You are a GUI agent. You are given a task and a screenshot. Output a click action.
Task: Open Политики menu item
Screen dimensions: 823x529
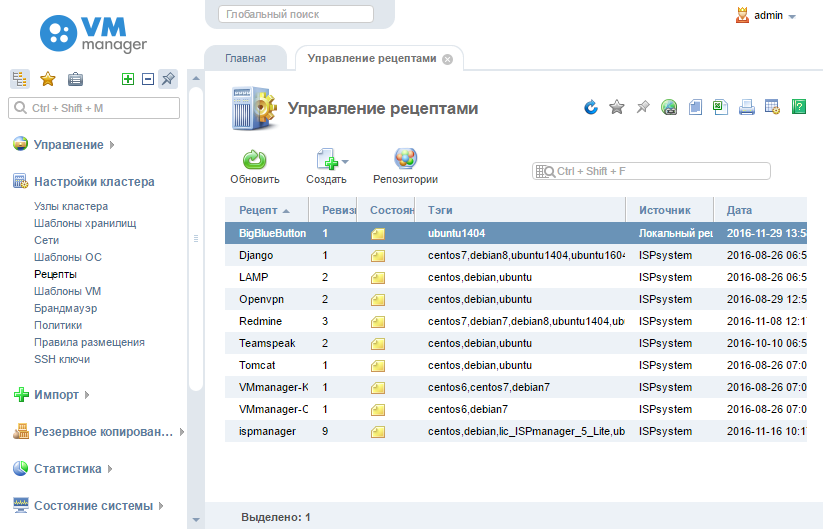(x=58, y=325)
